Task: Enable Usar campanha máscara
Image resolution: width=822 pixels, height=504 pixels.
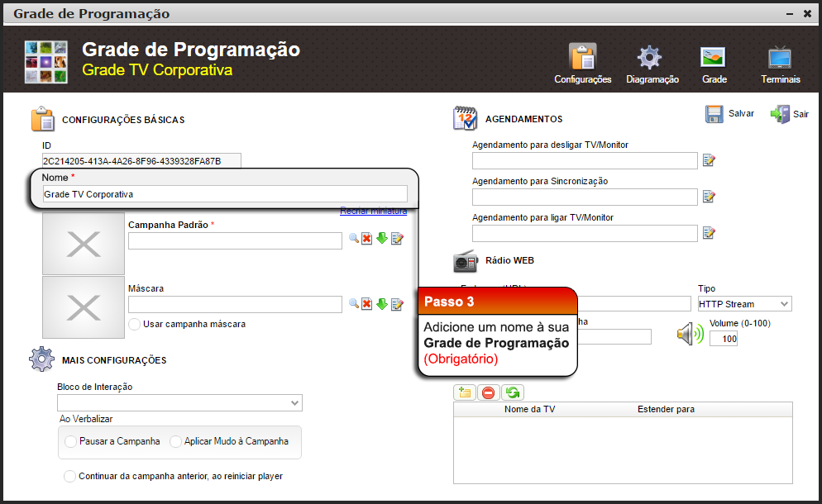Action: (x=133, y=323)
